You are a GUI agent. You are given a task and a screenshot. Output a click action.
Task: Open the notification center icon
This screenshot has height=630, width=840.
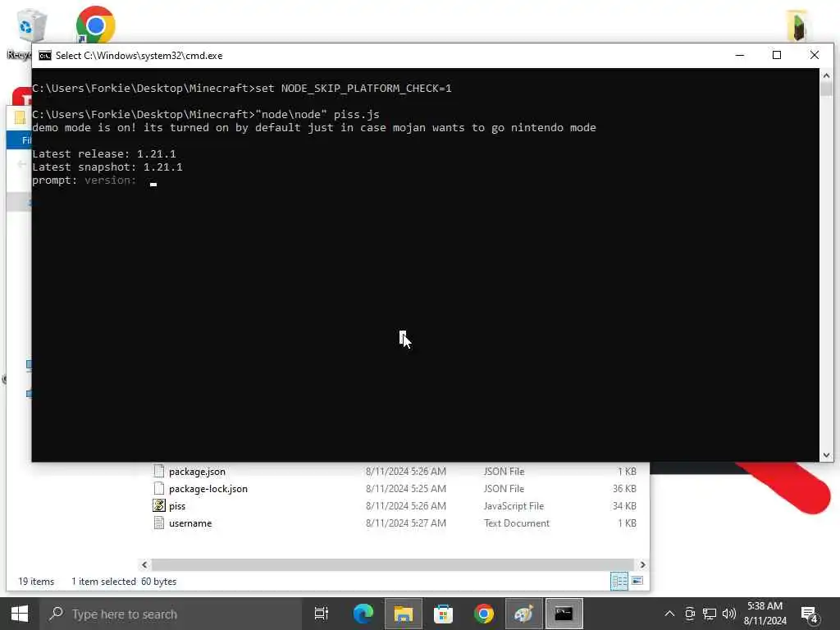pyautogui.click(x=810, y=615)
